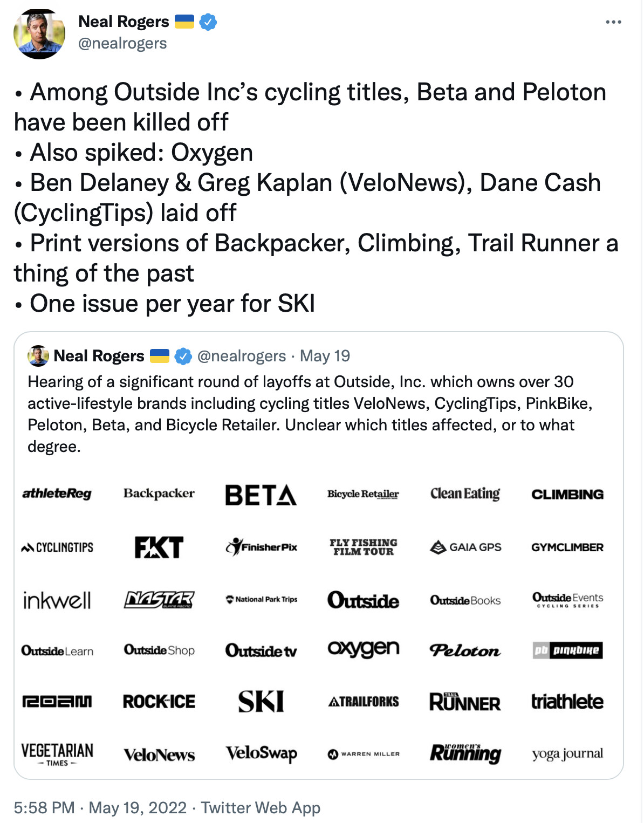Click Neal Rogers' large profile avatar
This screenshot has height=823, width=644.
[x=39, y=33]
